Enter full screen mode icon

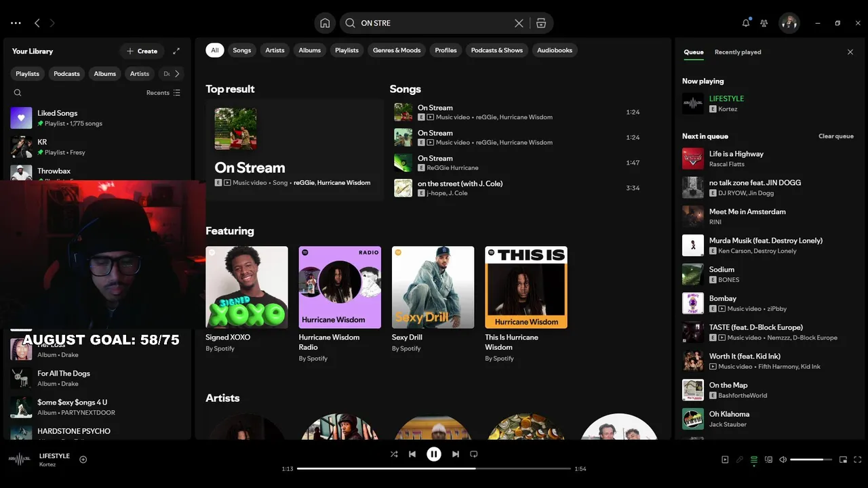858,460
